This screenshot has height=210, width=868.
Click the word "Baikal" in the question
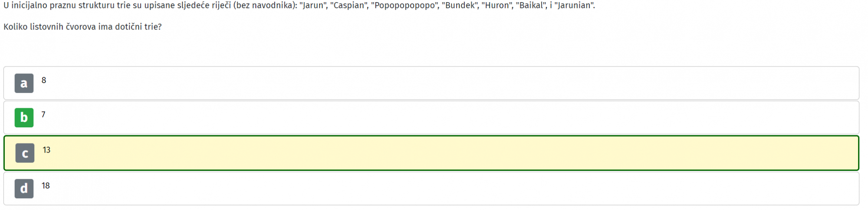(529, 6)
